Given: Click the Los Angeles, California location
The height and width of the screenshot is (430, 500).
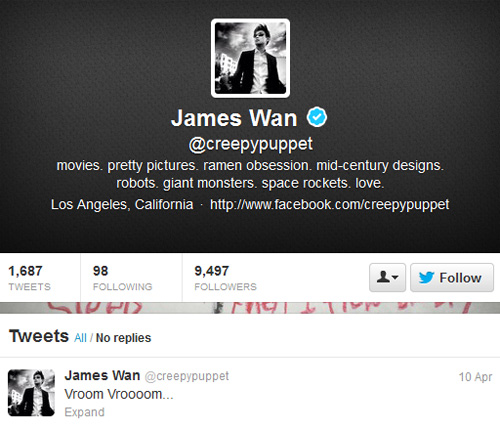Looking at the screenshot, I should click(x=122, y=204).
